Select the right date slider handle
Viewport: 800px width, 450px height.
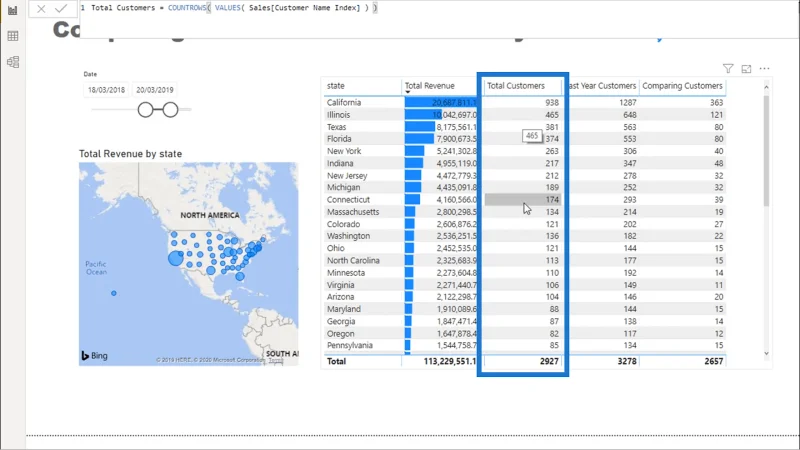pos(170,109)
